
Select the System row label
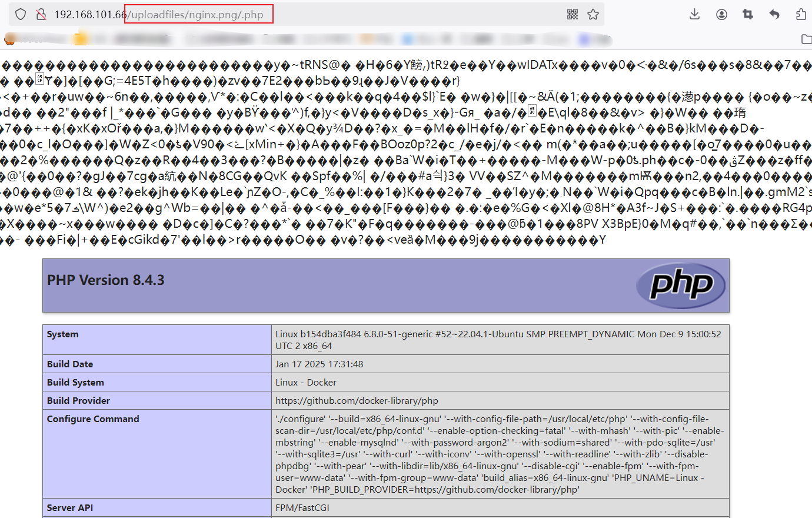tap(62, 334)
